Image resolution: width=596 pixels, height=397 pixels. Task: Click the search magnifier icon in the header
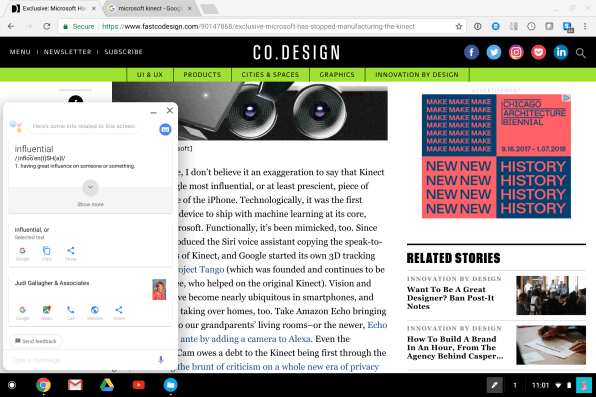(580, 53)
